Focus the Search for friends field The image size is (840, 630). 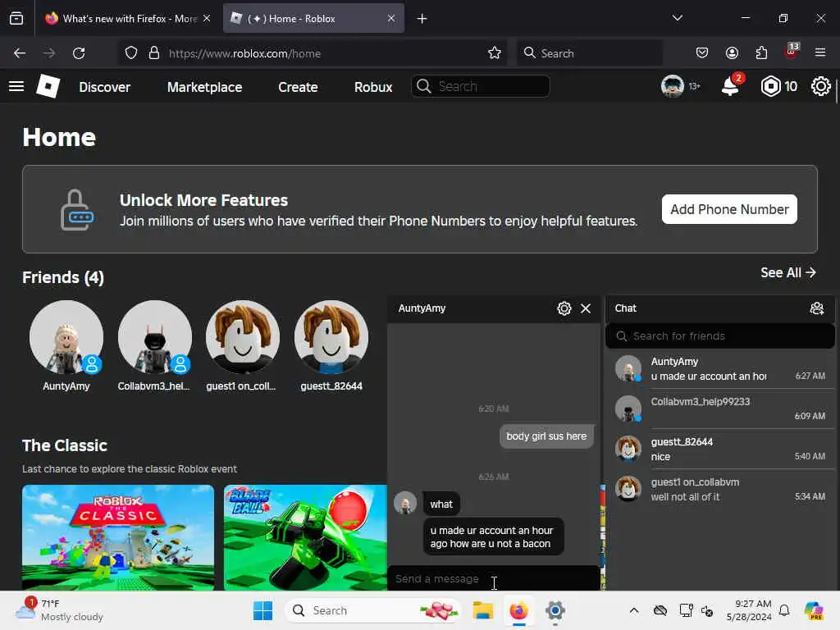click(719, 336)
